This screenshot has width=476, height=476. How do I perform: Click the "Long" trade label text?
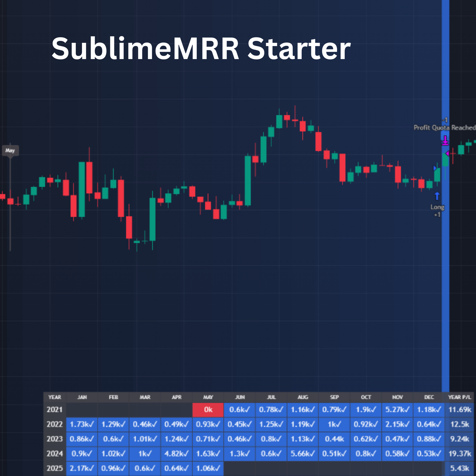[437, 207]
